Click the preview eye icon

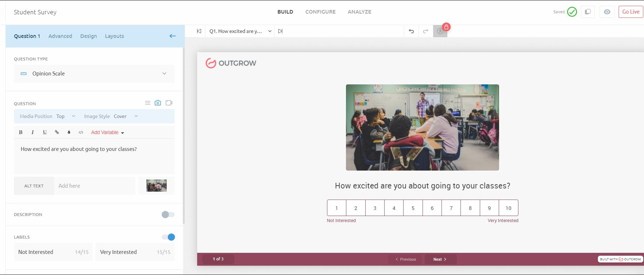coord(607,12)
